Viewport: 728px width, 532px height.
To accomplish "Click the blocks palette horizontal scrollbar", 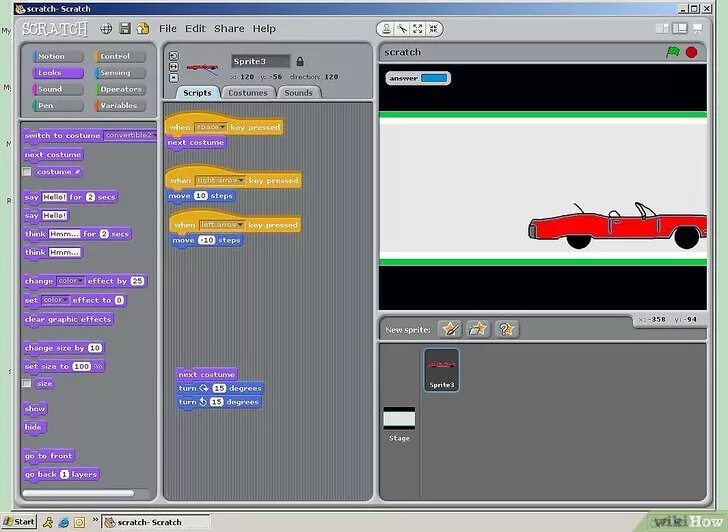I will click(78, 493).
